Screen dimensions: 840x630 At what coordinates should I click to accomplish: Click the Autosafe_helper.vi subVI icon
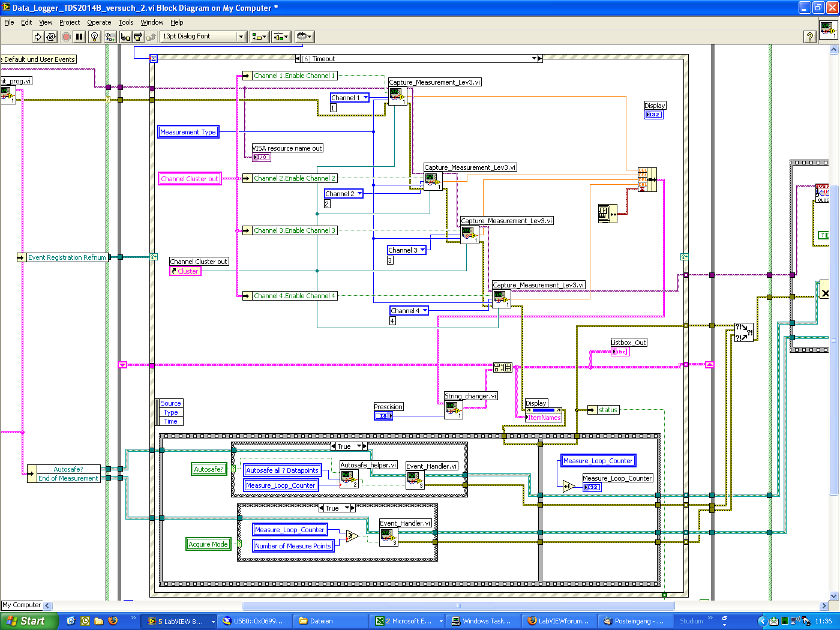[349, 479]
